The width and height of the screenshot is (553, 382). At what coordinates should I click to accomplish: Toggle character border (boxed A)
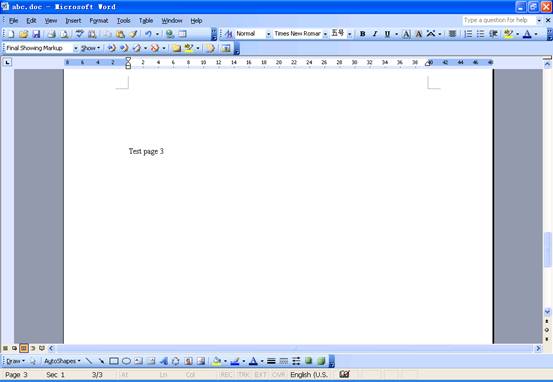tap(406, 34)
